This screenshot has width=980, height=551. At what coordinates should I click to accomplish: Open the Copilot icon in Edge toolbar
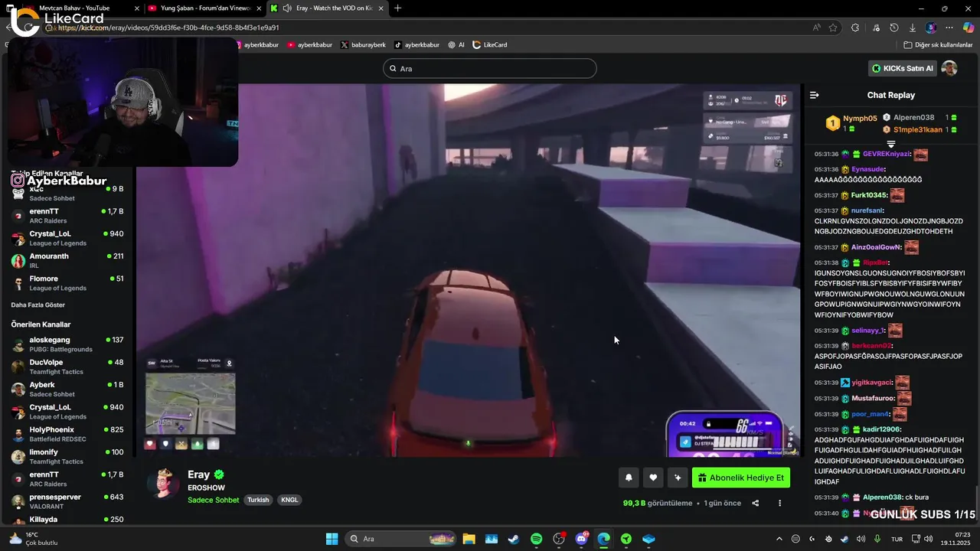(x=969, y=28)
